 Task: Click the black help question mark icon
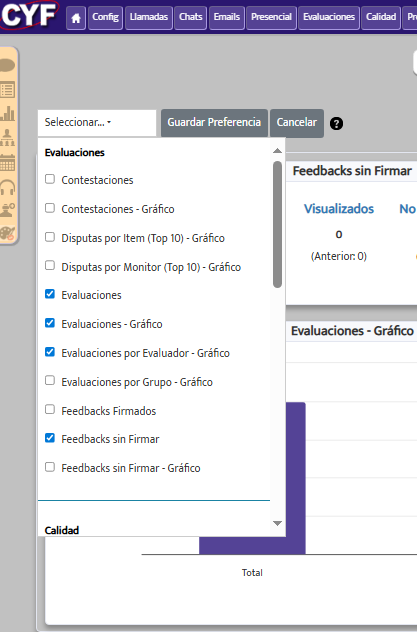[336, 123]
